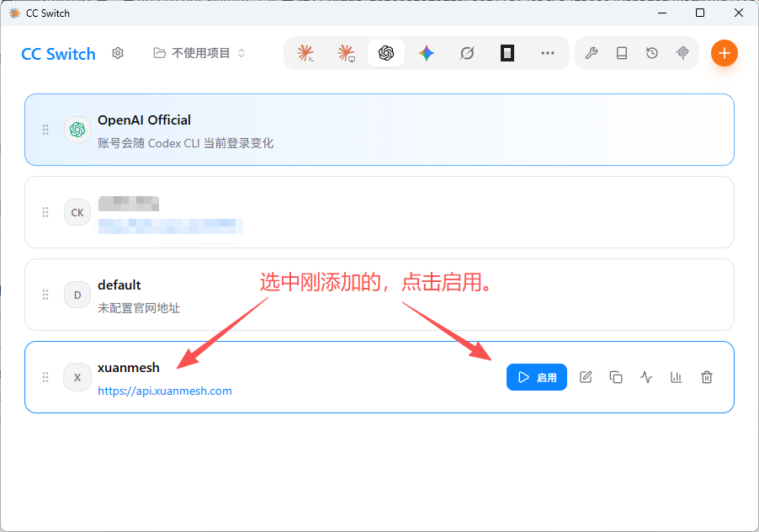
Task: Click 未配置官网地址 text under default
Action: pos(139,308)
